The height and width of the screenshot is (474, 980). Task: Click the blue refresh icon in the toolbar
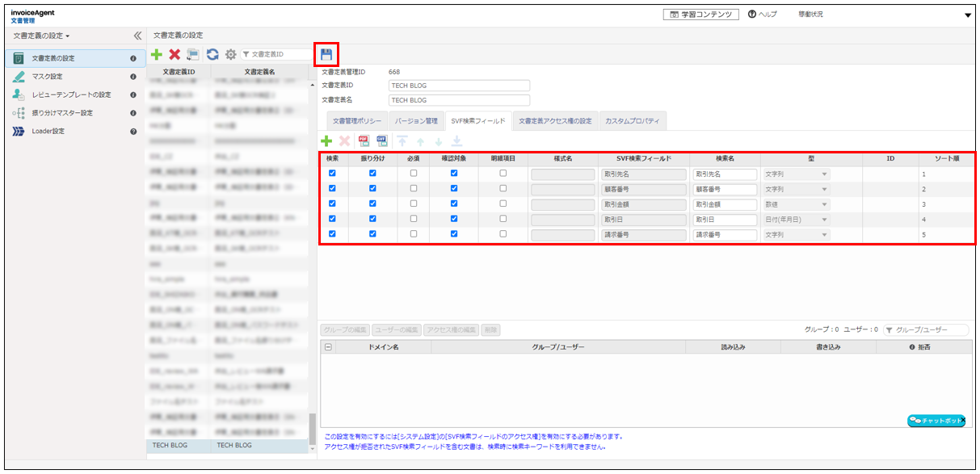click(212, 52)
